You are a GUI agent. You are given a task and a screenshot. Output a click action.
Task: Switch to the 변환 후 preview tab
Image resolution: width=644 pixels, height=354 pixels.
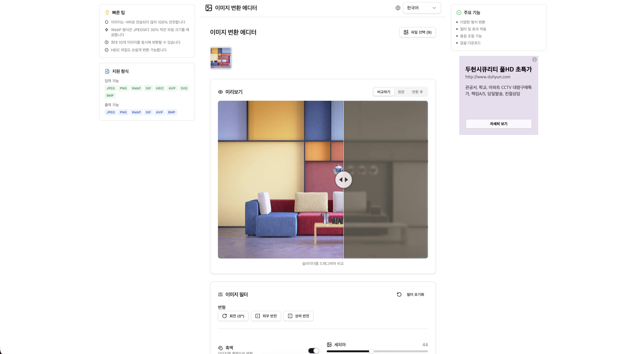[417, 92]
